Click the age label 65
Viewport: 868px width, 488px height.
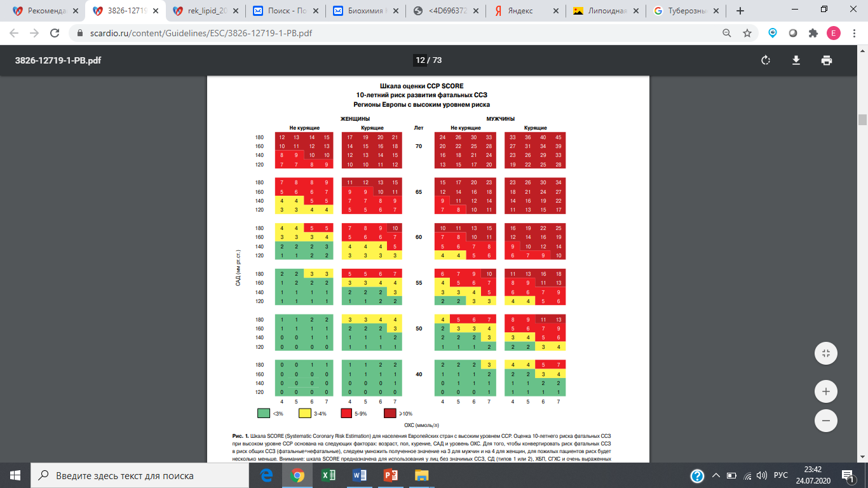coord(418,191)
